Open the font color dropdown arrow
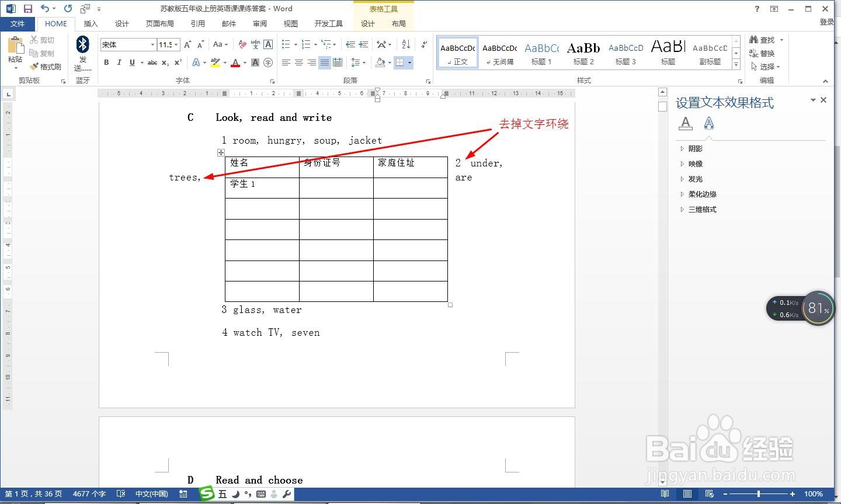Image resolution: width=841 pixels, height=504 pixels. [245, 62]
